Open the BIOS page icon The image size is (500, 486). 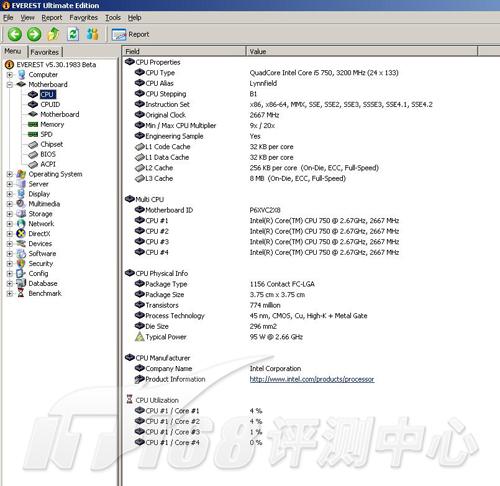[x=33, y=154]
